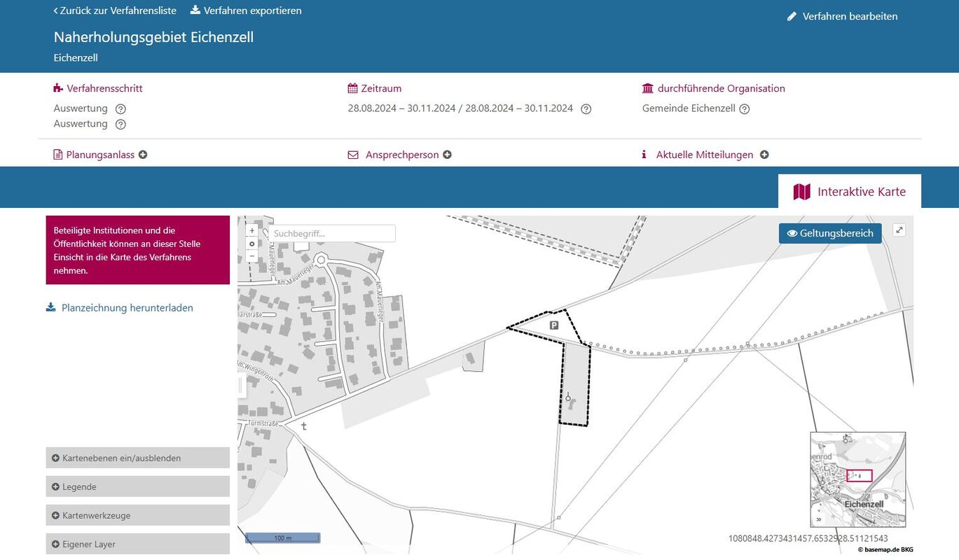
Task: Toggle Geltungsbereich visibility on the map
Action: pyautogui.click(x=830, y=233)
